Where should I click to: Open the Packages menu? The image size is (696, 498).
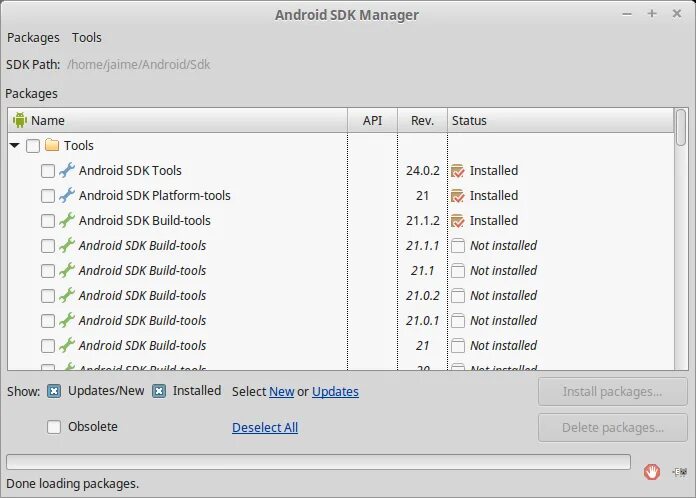(33, 38)
